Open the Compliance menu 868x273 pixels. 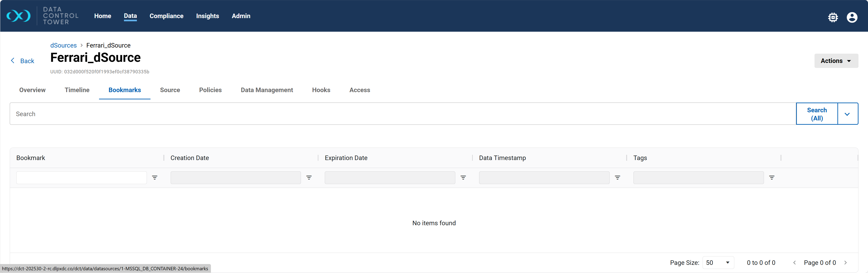pos(166,16)
